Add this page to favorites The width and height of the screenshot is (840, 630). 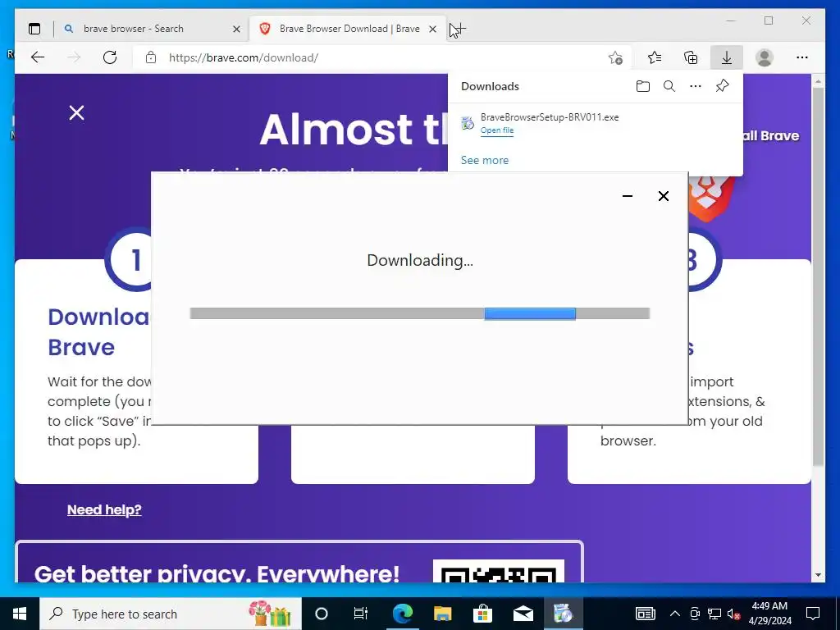[x=615, y=57]
